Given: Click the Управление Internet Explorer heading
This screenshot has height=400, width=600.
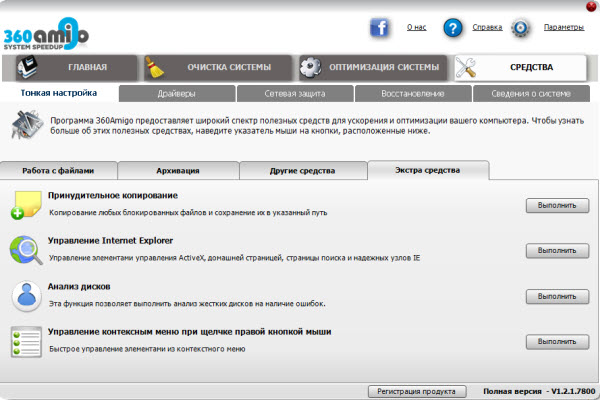Looking at the screenshot, I should coord(110,241).
